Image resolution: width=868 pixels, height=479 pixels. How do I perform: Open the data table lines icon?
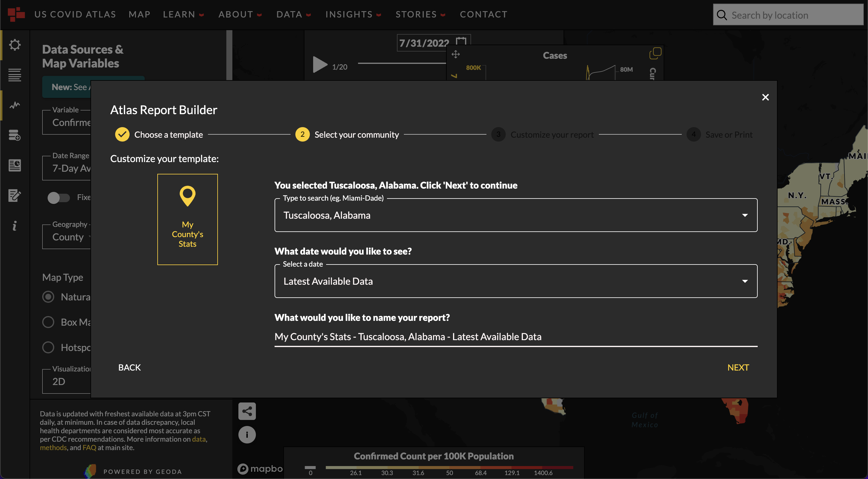click(x=14, y=75)
